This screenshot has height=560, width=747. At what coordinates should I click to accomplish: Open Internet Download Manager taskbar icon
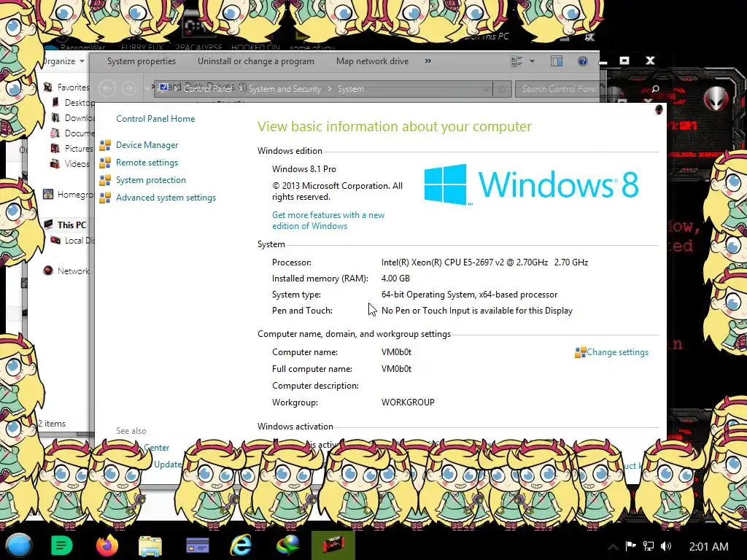click(287, 545)
